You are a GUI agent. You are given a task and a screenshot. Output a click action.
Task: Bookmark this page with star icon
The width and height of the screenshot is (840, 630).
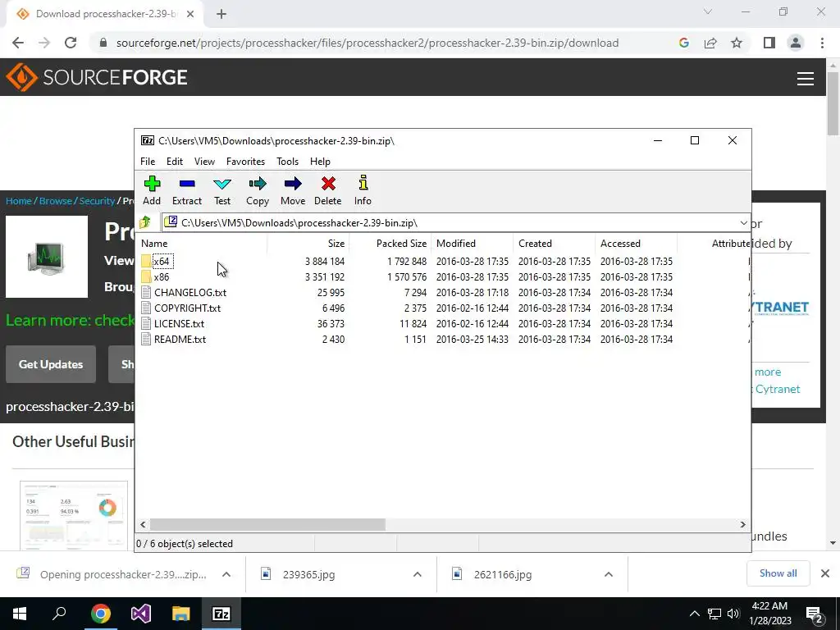pos(737,43)
